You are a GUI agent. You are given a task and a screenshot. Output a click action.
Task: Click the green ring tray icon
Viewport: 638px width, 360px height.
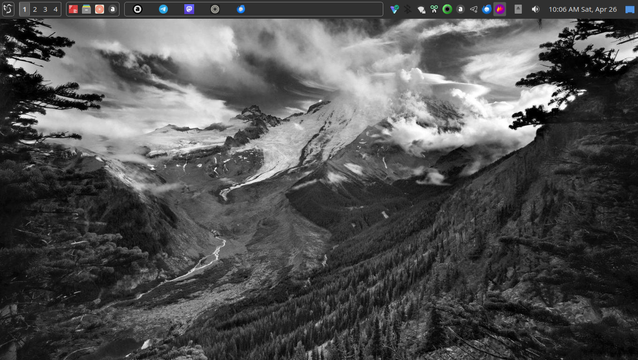[x=447, y=9]
